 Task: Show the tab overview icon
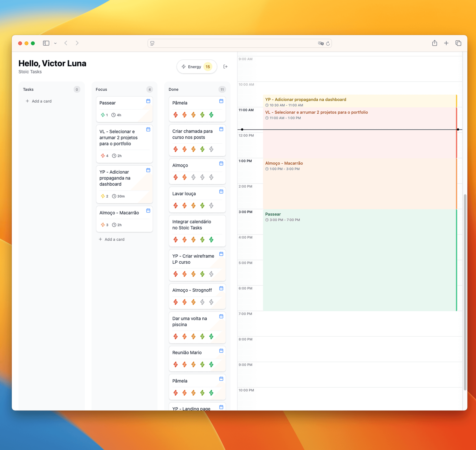[458, 43]
